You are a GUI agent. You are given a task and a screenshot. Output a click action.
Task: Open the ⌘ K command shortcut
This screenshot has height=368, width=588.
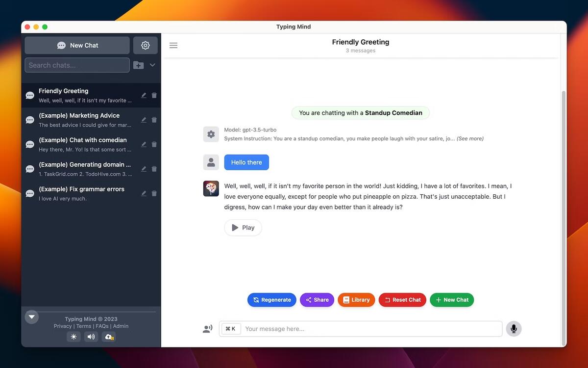[231, 329]
